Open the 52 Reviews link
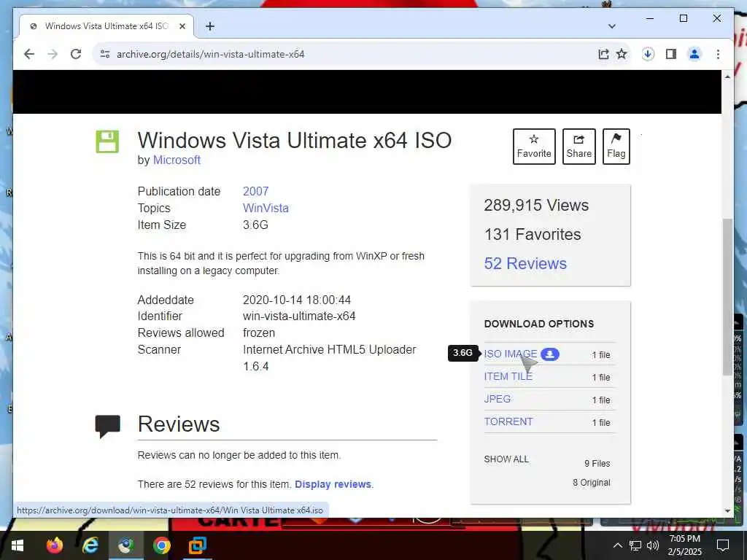Screen dimensions: 747x560 point(525,263)
